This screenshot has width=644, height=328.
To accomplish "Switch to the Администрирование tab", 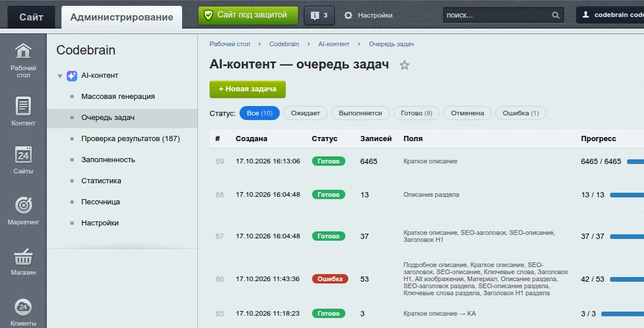I will (x=122, y=17).
